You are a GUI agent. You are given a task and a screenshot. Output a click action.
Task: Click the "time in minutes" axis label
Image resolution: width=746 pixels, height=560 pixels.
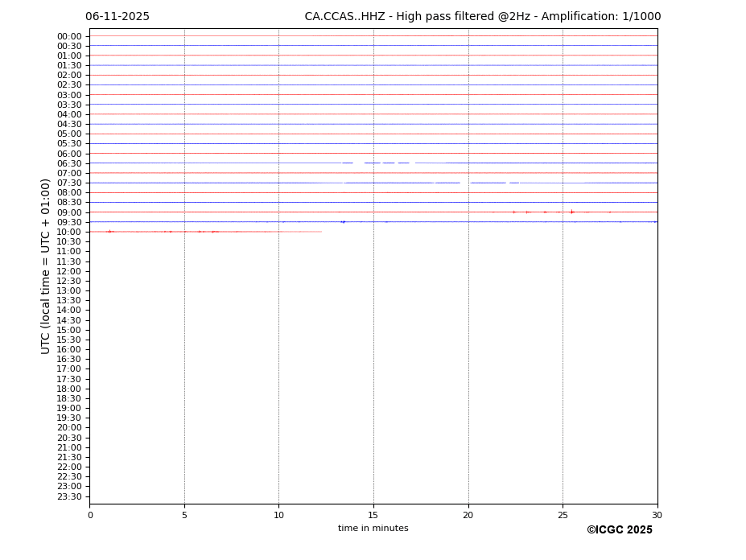(x=373, y=529)
